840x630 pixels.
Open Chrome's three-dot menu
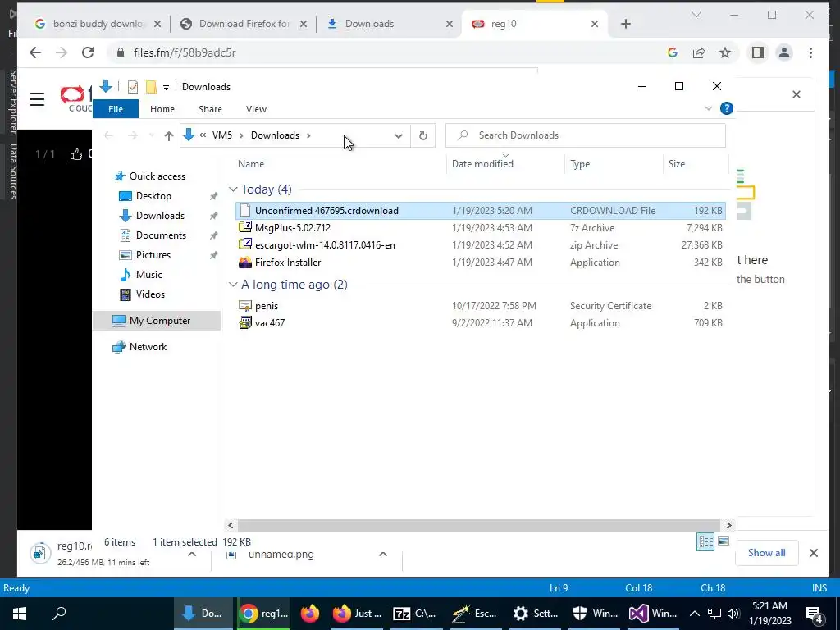(x=810, y=52)
